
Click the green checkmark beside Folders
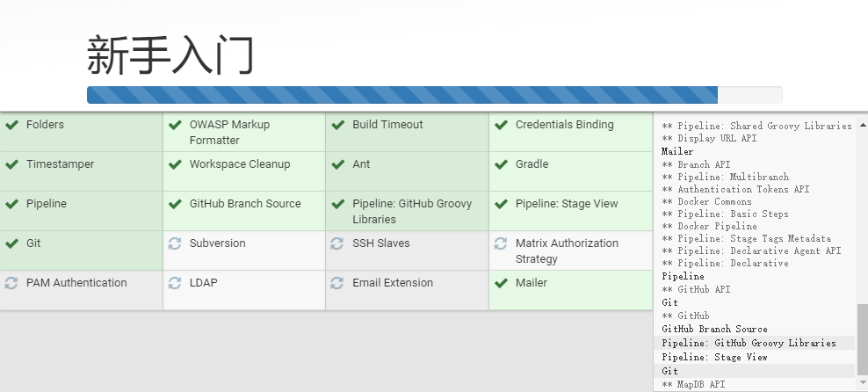tap(11, 125)
